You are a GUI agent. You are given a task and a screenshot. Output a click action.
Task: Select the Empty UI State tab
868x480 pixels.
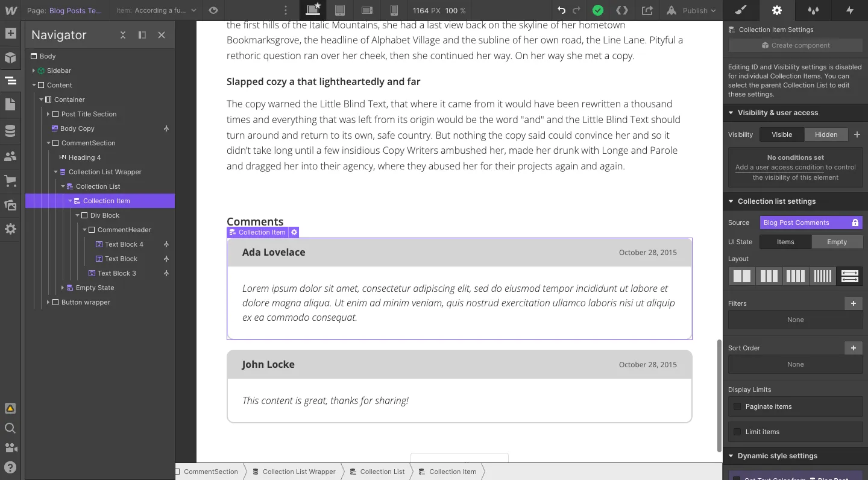pyautogui.click(x=837, y=242)
